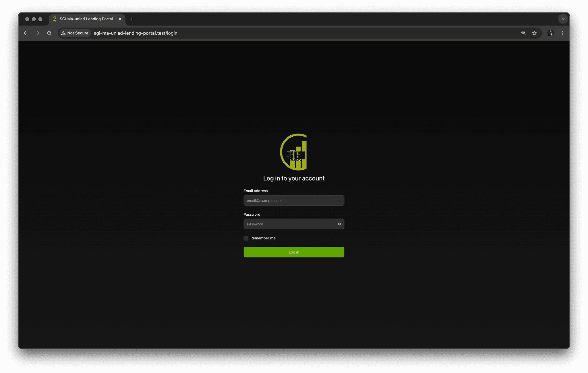The width and height of the screenshot is (588, 373).
Task: Check the Remember me checkbox
Action: (x=246, y=238)
